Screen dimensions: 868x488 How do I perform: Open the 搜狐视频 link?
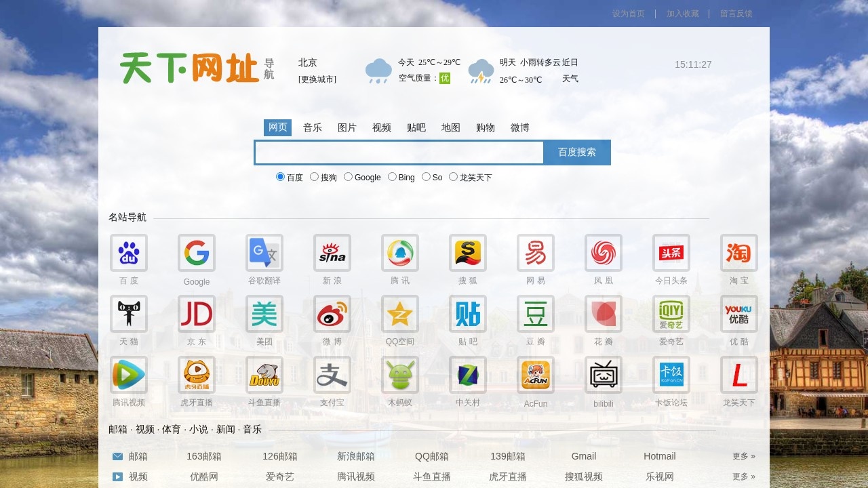[x=584, y=476]
